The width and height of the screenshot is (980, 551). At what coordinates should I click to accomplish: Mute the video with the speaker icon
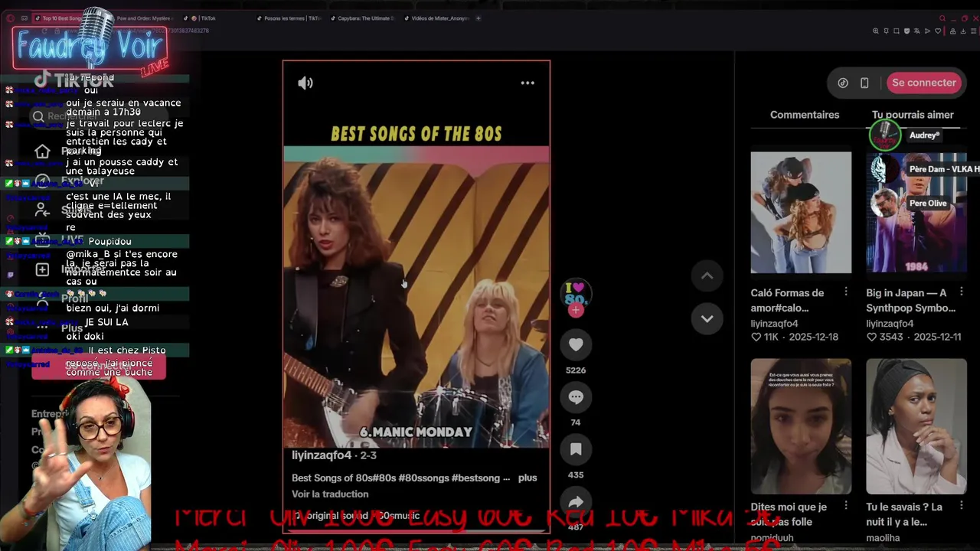(305, 83)
